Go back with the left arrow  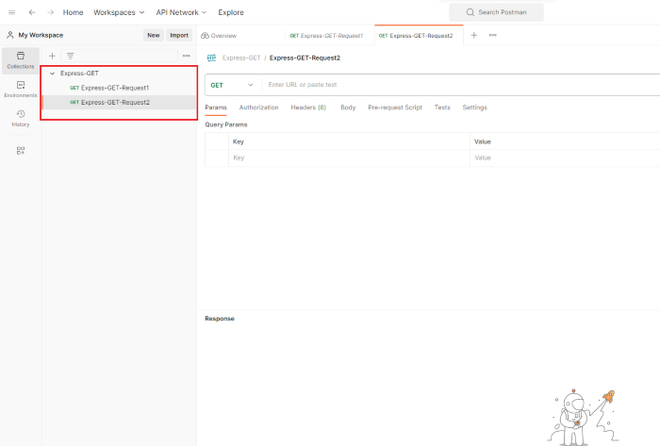[32, 12]
